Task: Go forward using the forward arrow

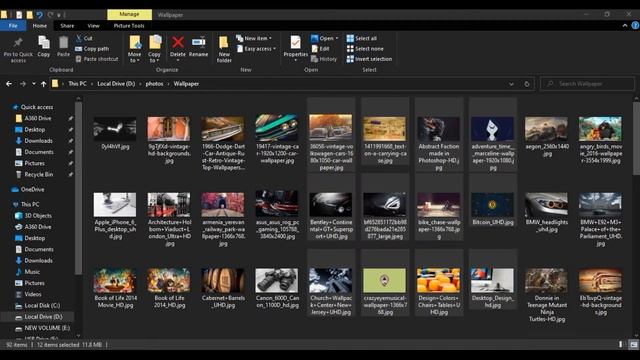Action: tap(23, 84)
